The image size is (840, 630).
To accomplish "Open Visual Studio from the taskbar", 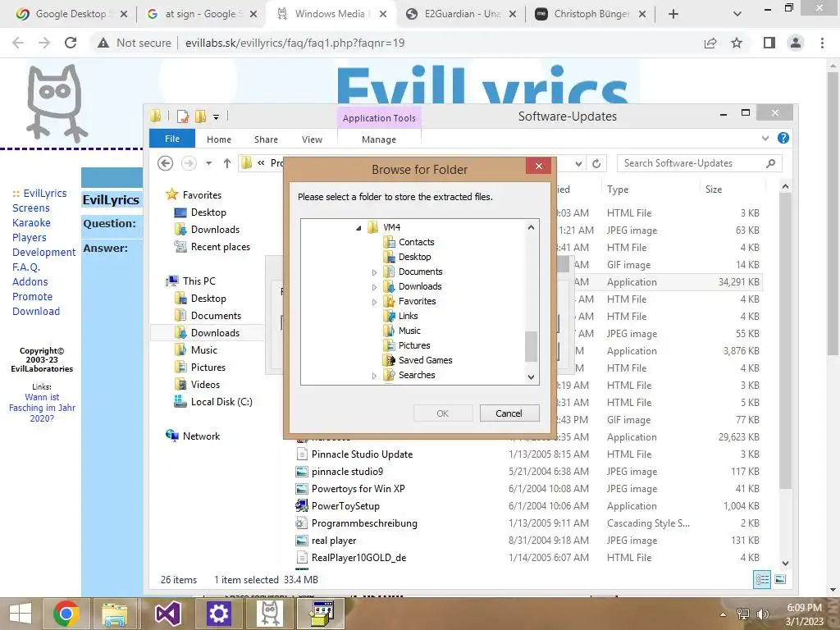I will [167, 614].
